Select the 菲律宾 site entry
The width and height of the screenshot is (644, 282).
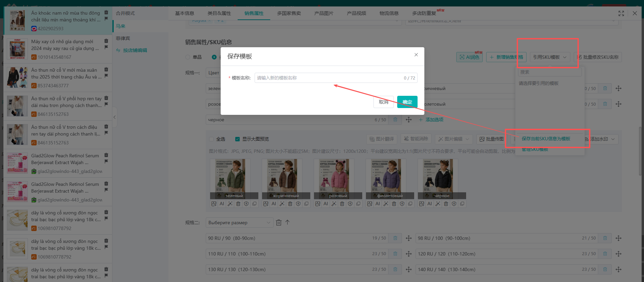(123, 38)
